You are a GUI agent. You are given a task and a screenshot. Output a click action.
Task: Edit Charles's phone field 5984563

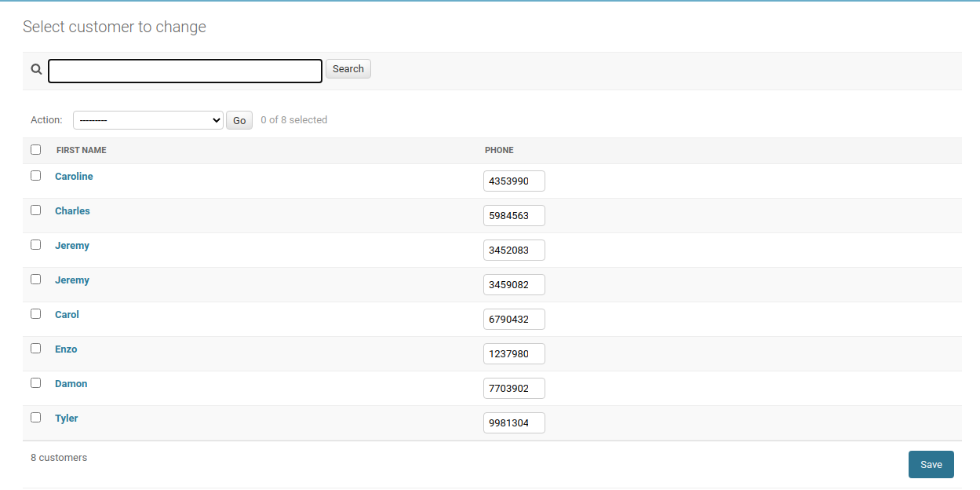514,216
